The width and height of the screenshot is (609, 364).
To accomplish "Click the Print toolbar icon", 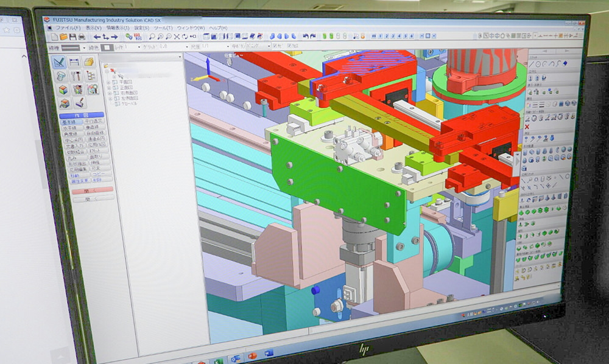I will (x=82, y=37).
